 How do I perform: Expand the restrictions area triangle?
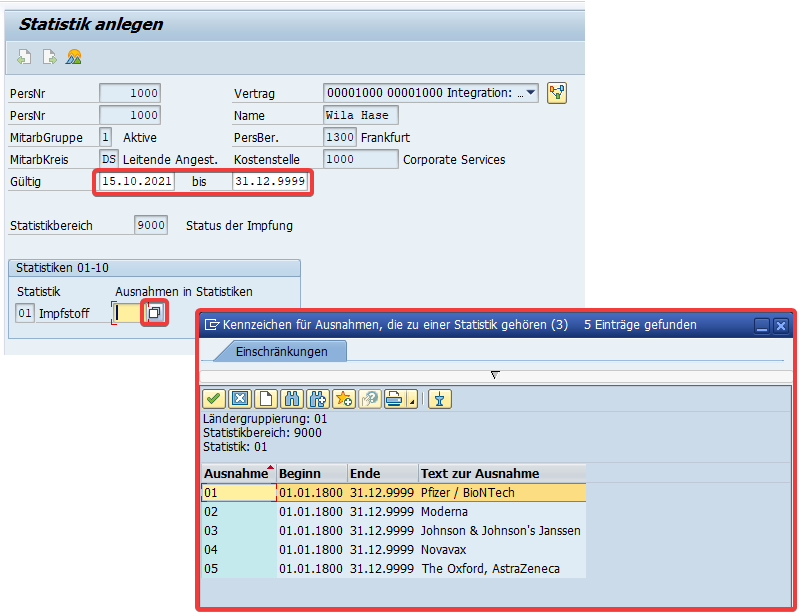[x=495, y=375]
